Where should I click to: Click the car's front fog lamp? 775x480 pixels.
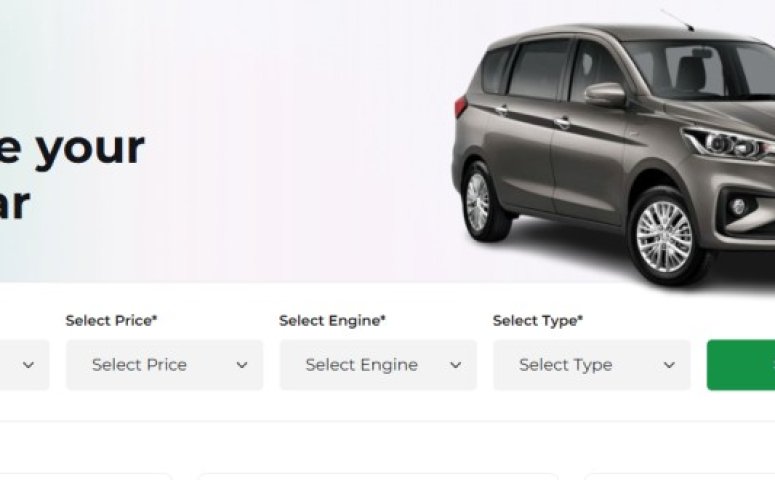click(739, 206)
